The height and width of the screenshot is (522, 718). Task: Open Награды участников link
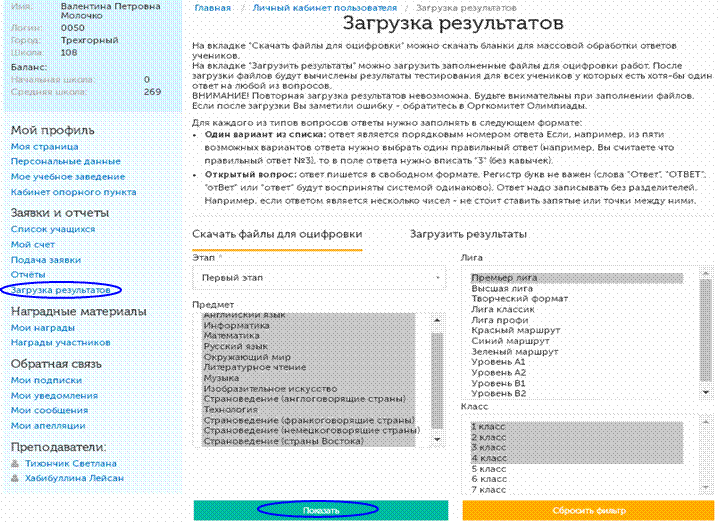[x=60, y=343]
